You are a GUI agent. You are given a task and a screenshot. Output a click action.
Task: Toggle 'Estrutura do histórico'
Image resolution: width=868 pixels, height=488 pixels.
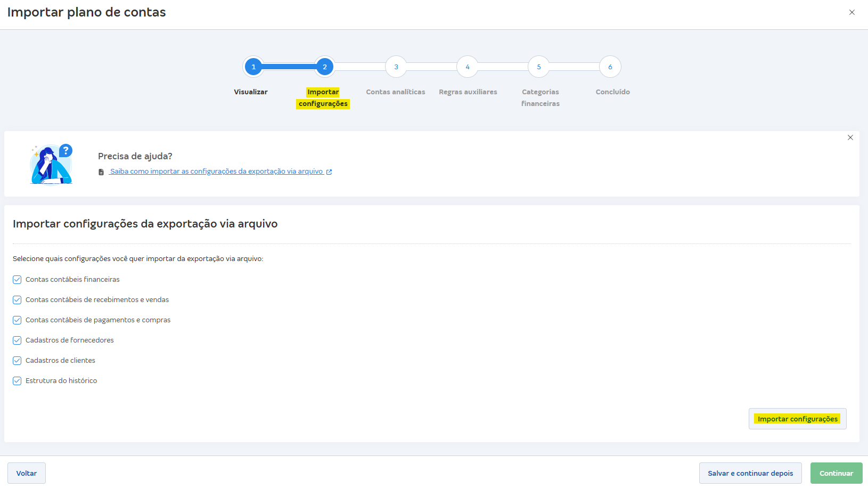(17, 380)
